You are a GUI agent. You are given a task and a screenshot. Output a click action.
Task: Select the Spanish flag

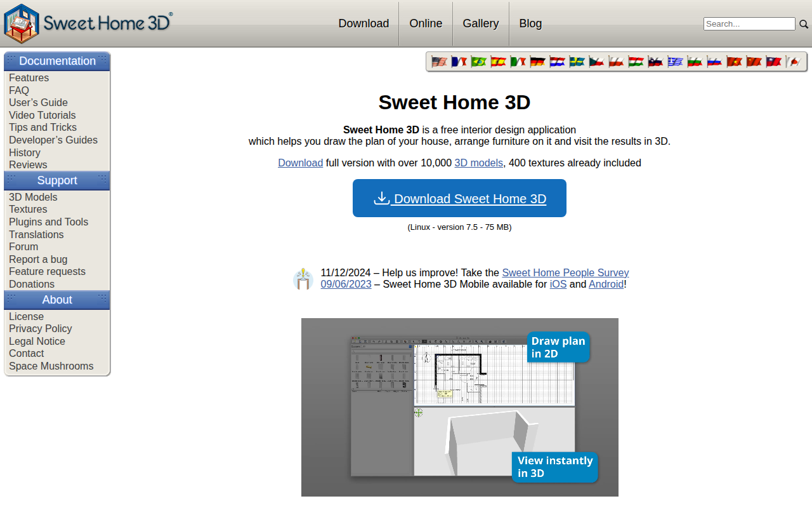point(498,62)
